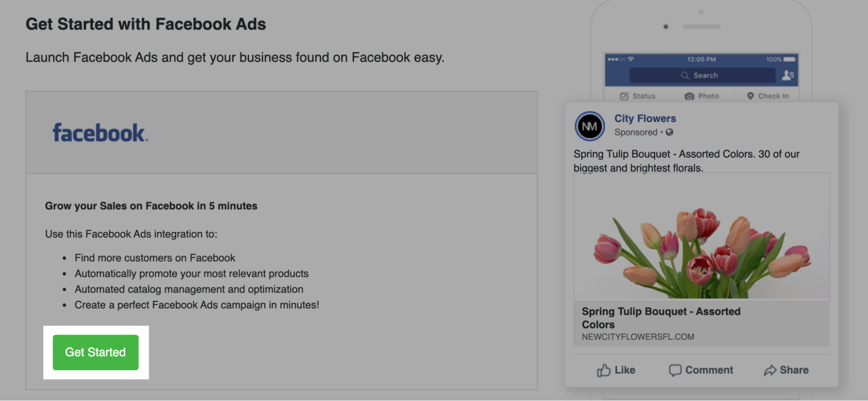The height and width of the screenshot is (401, 868).
Task: Click the Spring Tulip Bouquet headline
Action: (661, 318)
